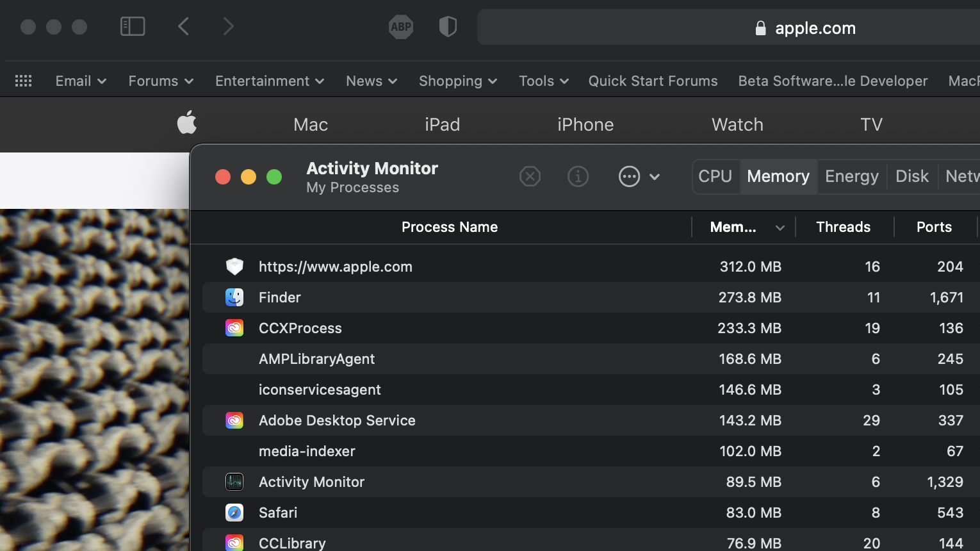Click the More options ellipsis button
Viewport: 980px width, 551px height.
click(x=630, y=176)
